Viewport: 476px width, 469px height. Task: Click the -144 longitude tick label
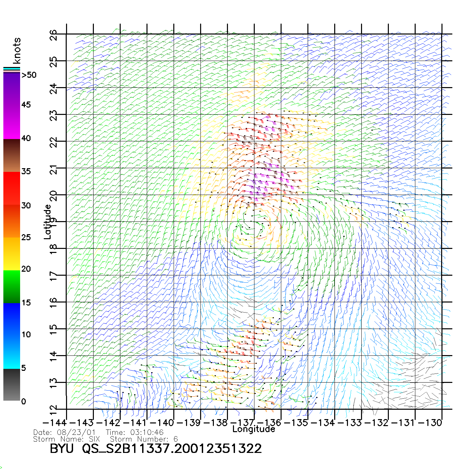click(54, 423)
